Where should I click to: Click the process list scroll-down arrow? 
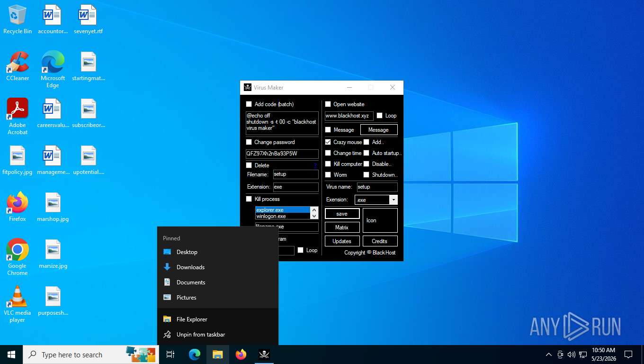point(313,216)
